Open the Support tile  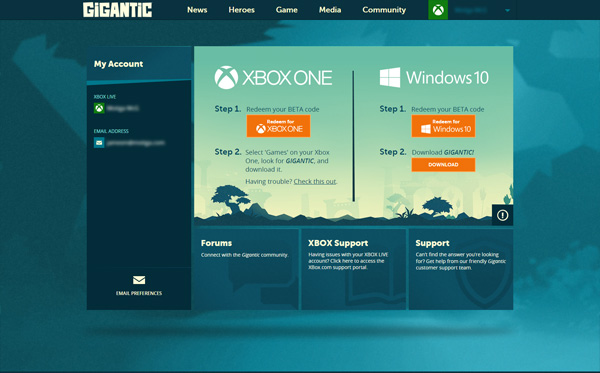pyautogui.click(x=461, y=269)
